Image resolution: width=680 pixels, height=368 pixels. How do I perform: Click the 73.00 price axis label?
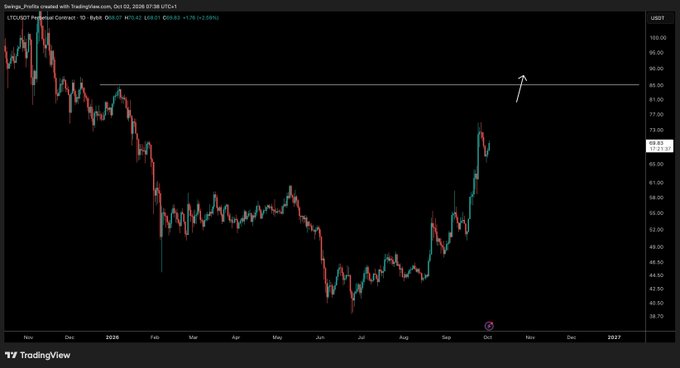(x=657, y=130)
